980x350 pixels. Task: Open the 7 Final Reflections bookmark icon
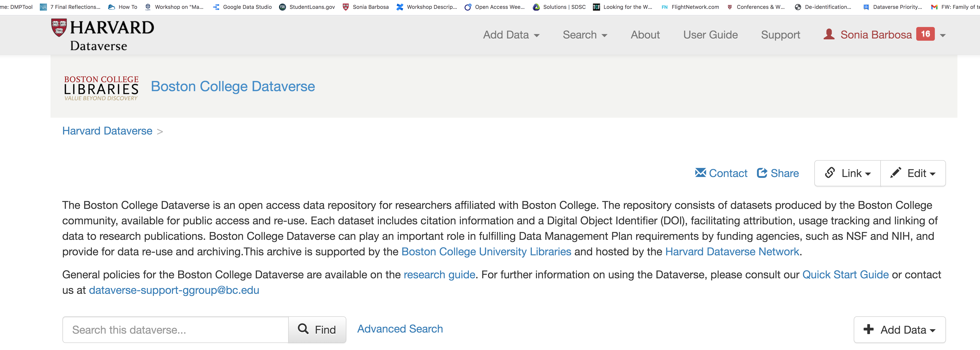(x=43, y=7)
